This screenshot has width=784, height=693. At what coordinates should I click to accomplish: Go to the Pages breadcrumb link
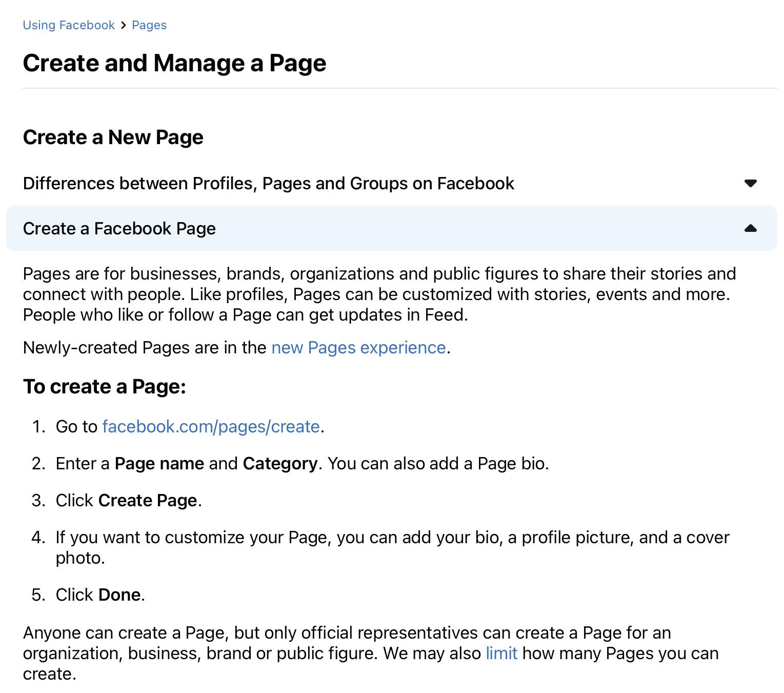pos(149,25)
